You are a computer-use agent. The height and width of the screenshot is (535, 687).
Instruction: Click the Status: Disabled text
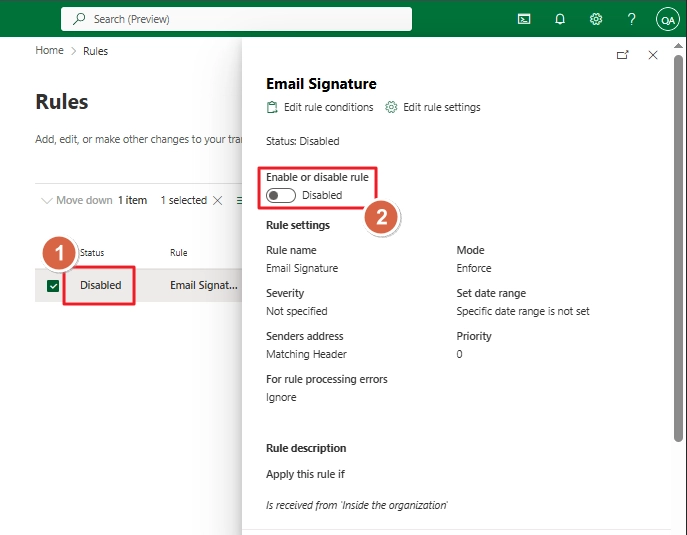(x=303, y=141)
